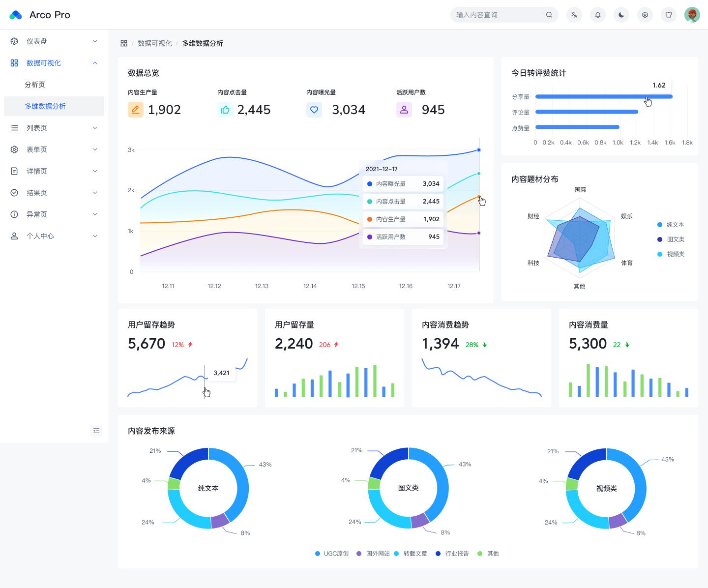Click the 评论量 bar in chart
This screenshot has height=588, width=708.
(x=587, y=112)
